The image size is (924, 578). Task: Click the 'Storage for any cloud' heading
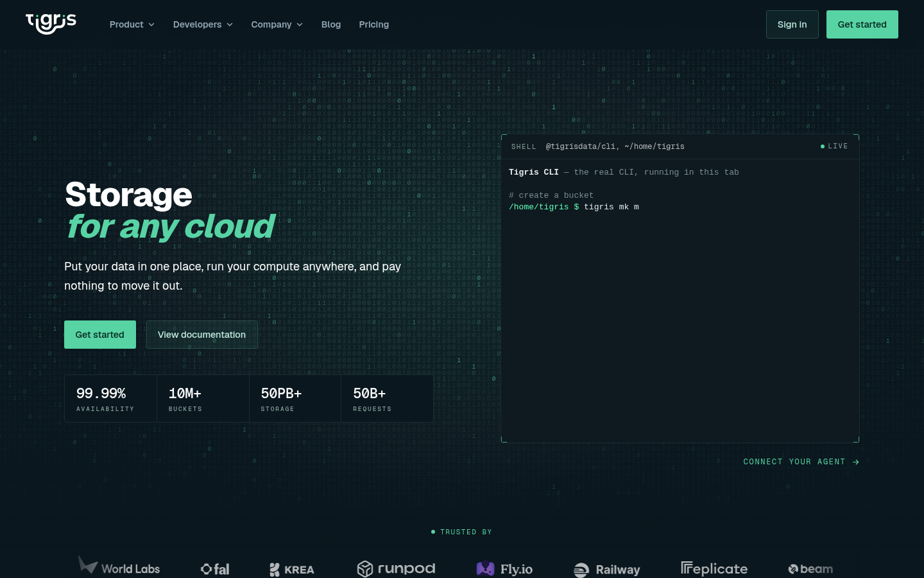(x=170, y=211)
